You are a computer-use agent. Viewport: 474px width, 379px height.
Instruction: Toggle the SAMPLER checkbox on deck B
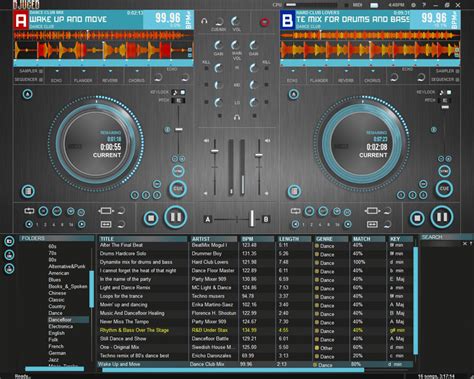(x=458, y=71)
